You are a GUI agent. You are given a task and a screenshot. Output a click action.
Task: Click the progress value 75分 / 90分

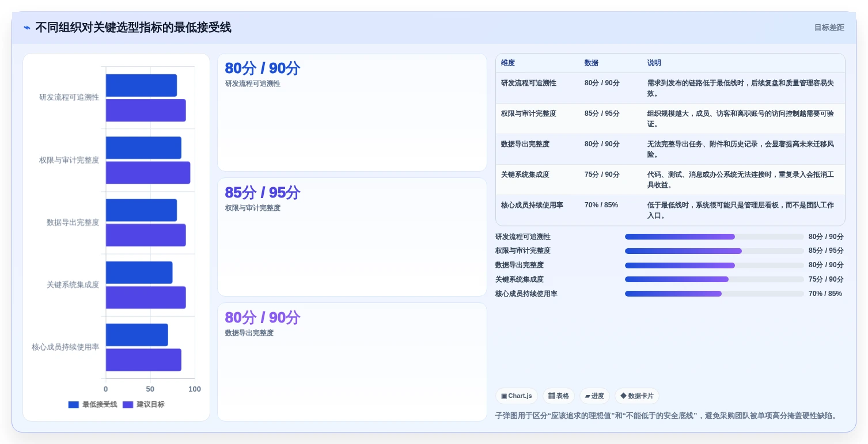(x=826, y=279)
